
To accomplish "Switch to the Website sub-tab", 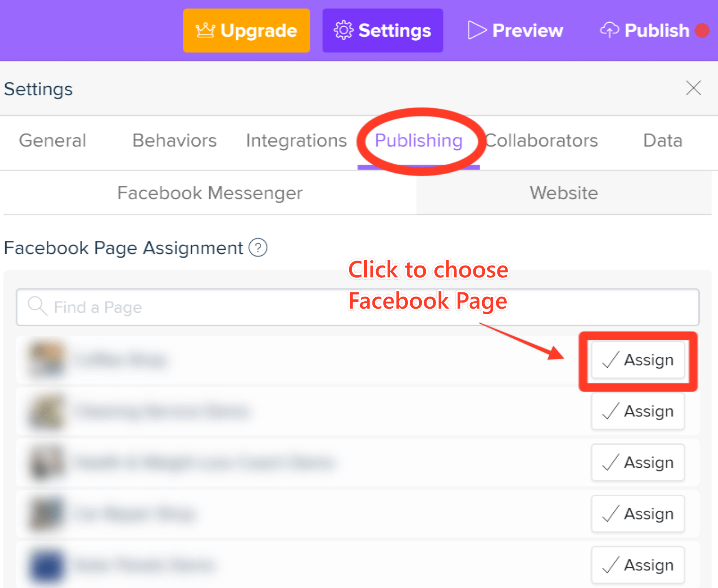I will pyautogui.click(x=563, y=193).
